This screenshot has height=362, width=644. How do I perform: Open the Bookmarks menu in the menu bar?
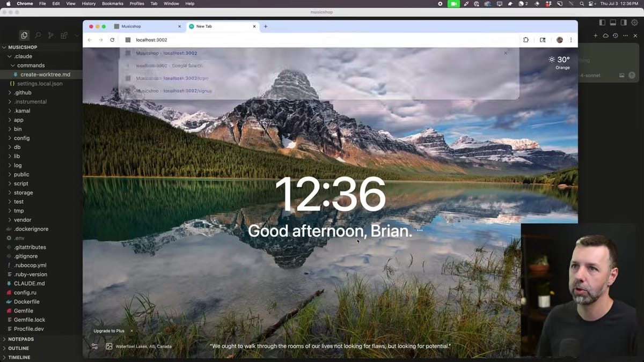(x=112, y=4)
